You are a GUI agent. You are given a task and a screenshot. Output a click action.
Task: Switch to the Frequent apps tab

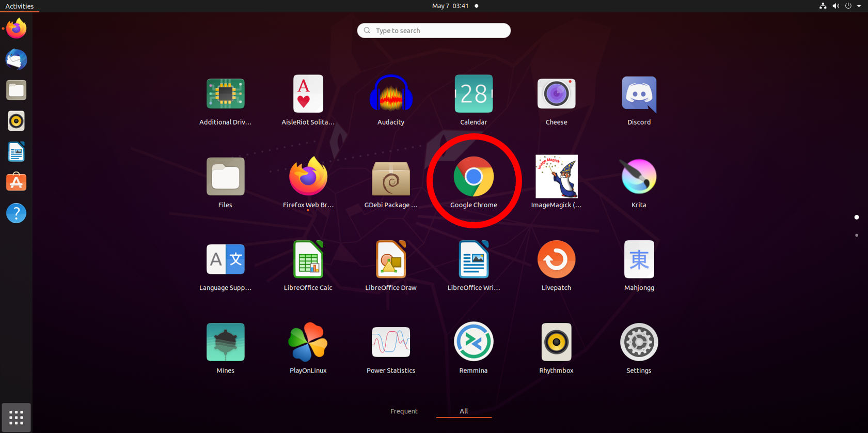[x=404, y=411]
